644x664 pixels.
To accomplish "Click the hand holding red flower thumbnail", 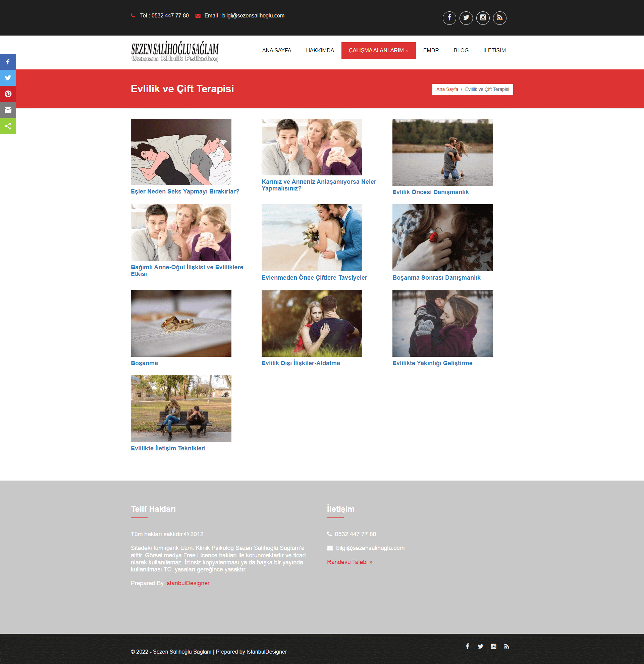I will click(x=442, y=237).
